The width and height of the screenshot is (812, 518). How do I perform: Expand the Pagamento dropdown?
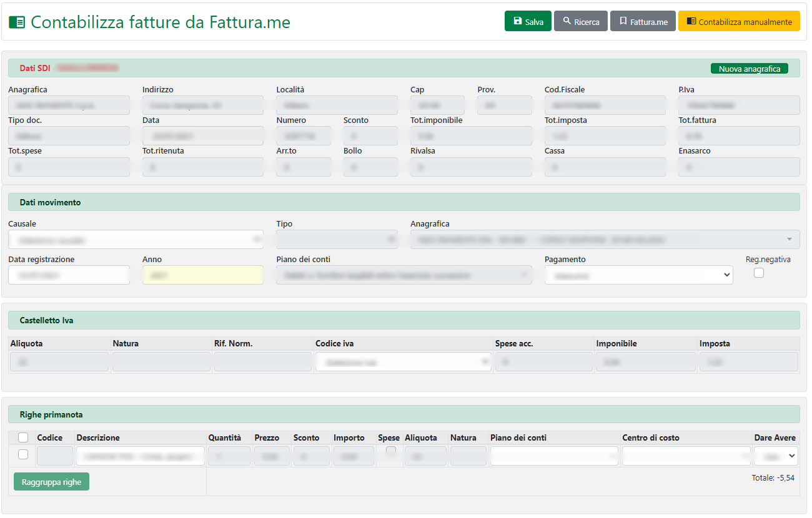pos(638,275)
